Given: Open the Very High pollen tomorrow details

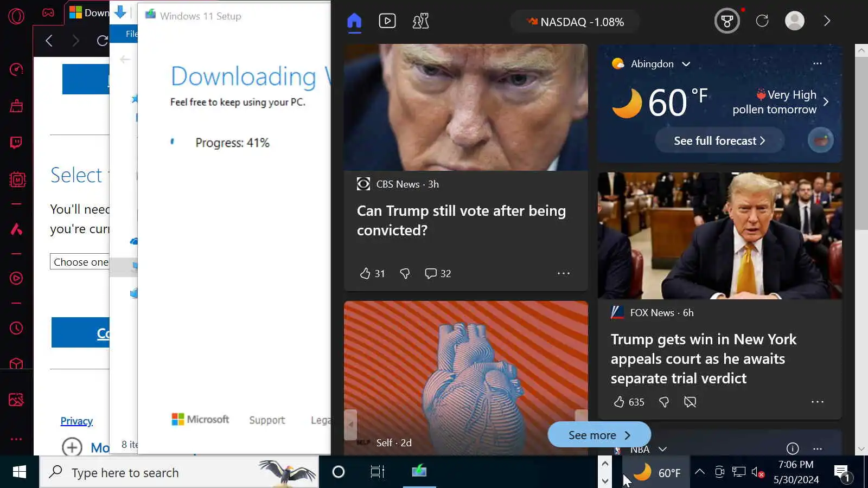Looking at the screenshot, I should tap(780, 102).
